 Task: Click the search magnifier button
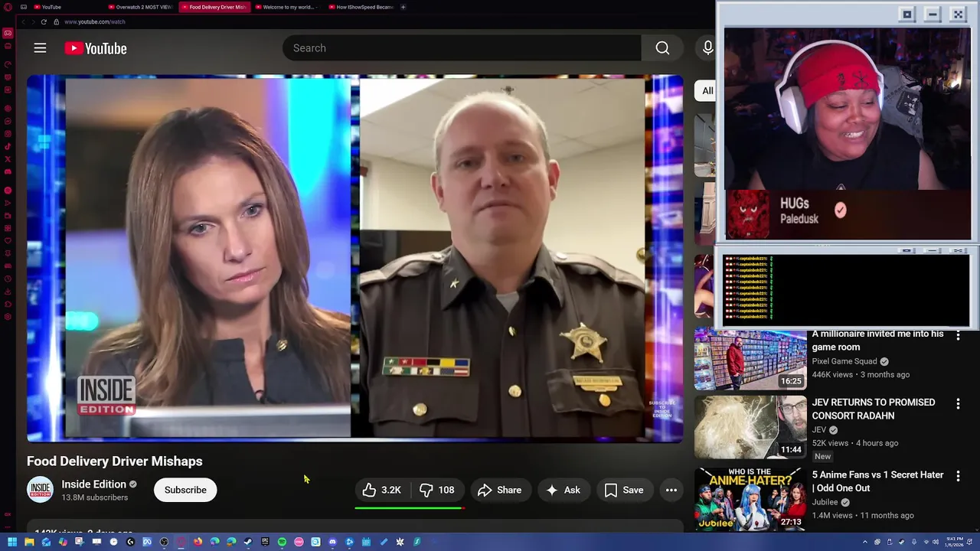(x=662, y=48)
